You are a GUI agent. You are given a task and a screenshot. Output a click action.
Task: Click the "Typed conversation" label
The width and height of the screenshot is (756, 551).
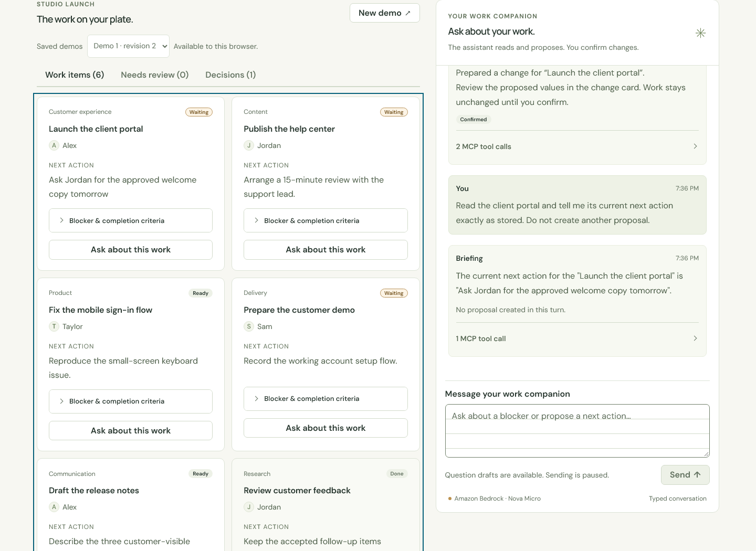pyautogui.click(x=678, y=499)
